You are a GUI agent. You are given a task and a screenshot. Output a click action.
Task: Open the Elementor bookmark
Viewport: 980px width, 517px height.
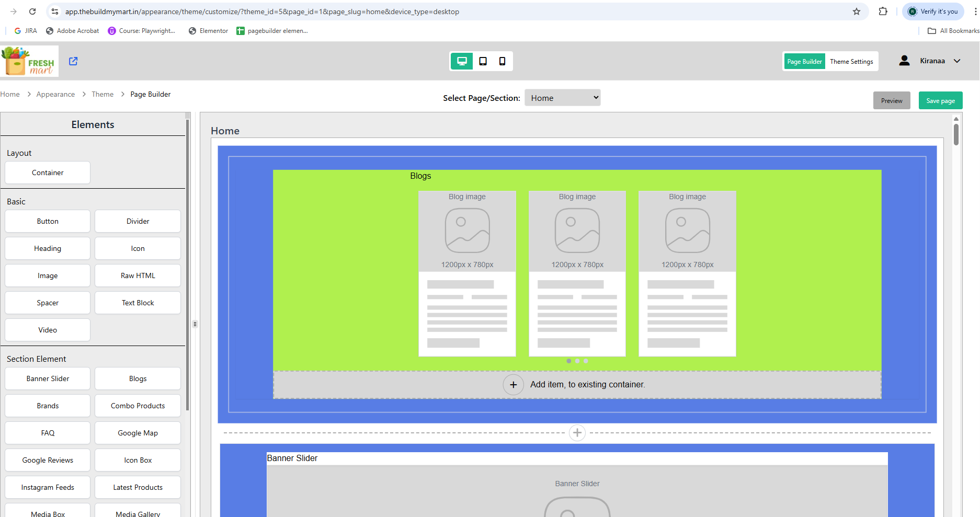point(209,31)
